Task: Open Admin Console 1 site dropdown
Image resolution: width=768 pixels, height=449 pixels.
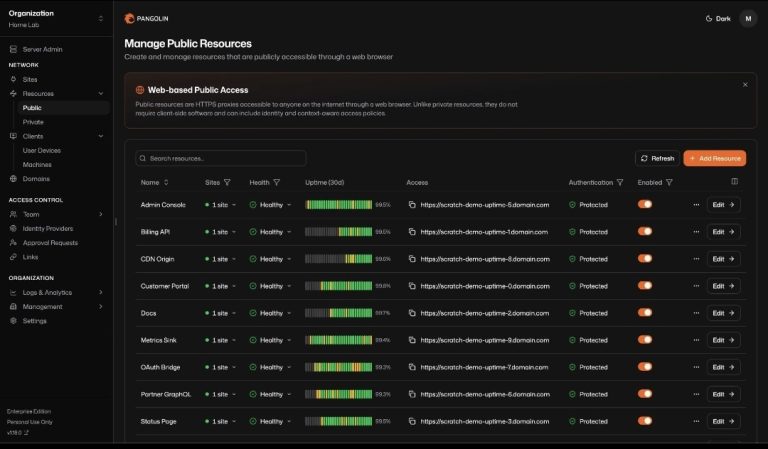Action: [220, 205]
